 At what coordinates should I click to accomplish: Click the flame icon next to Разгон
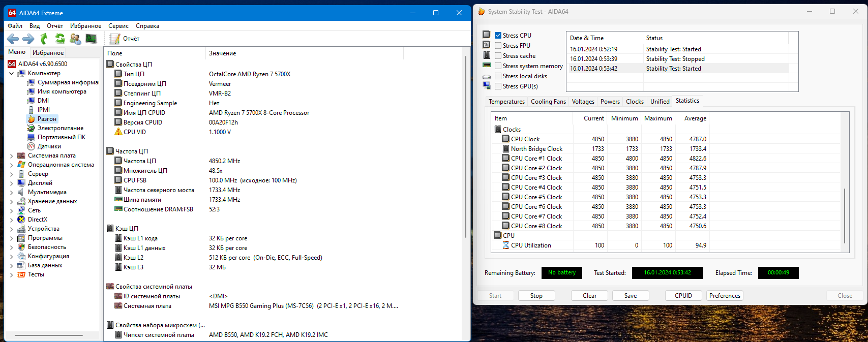click(x=32, y=119)
